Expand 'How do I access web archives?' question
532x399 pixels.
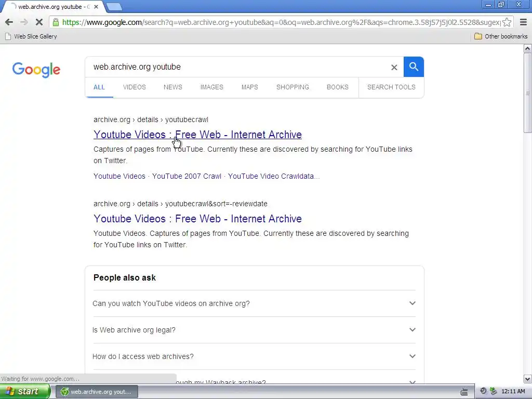[254, 356]
